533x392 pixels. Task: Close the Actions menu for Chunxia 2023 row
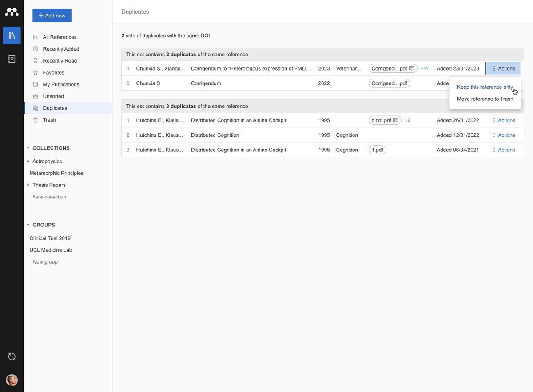tap(503, 68)
